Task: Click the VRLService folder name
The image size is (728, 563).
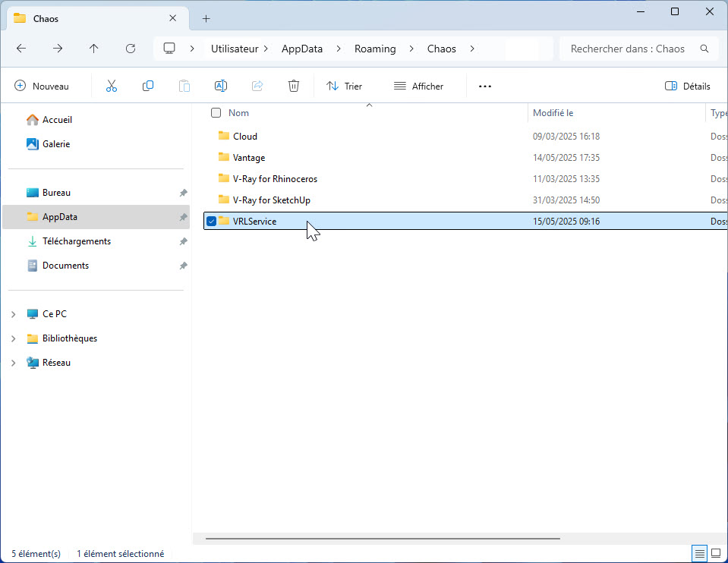Action: pyautogui.click(x=254, y=222)
